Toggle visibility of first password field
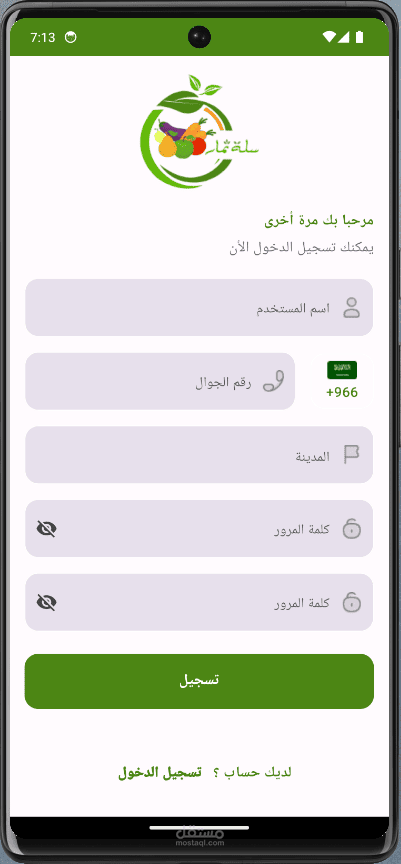401x864 pixels. coord(47,529)
